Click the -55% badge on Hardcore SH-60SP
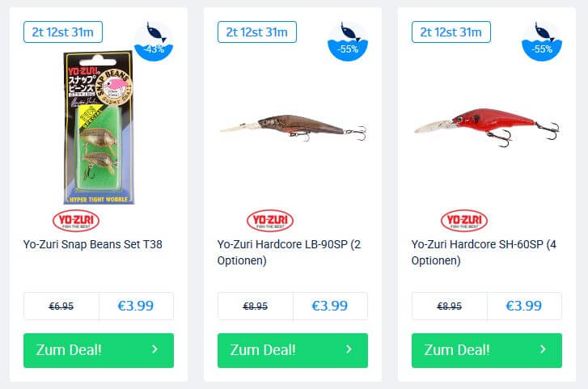Viewport: 588px width, 389px height. click(x=542, y=41)
